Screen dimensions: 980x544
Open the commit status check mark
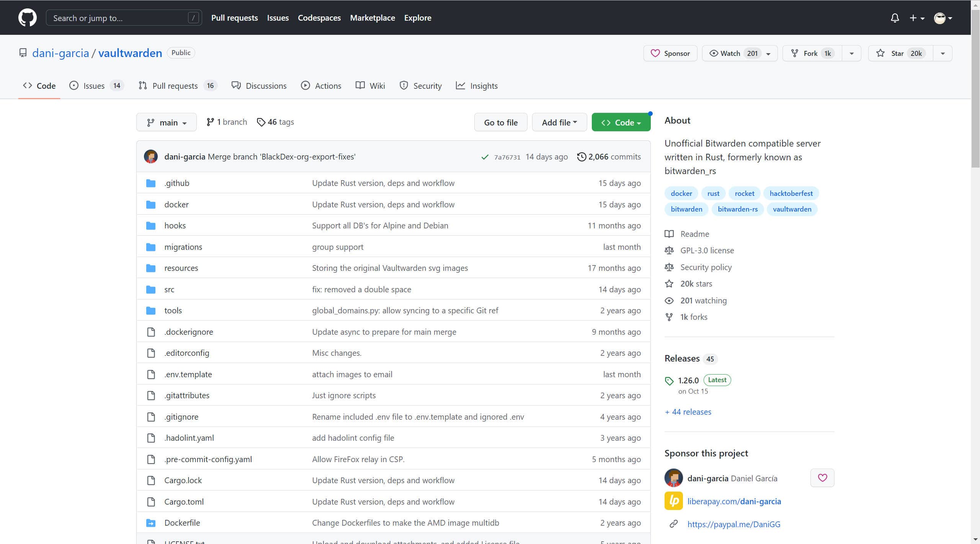(485, 157)
